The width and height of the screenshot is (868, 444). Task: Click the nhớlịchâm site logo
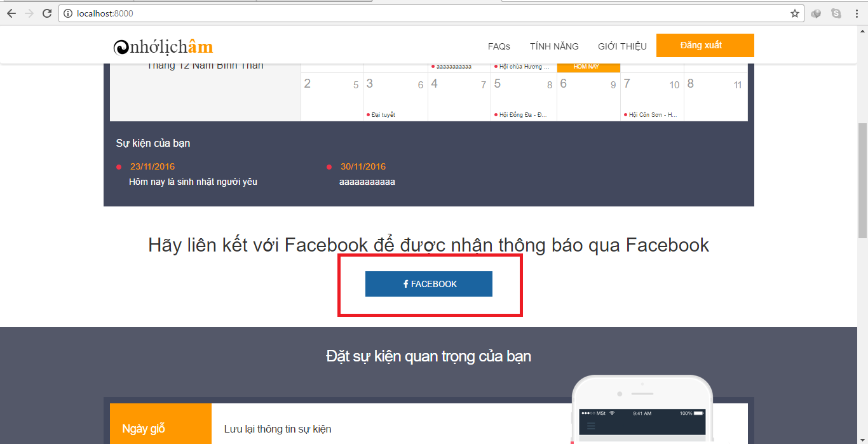[x=163, y=46]
